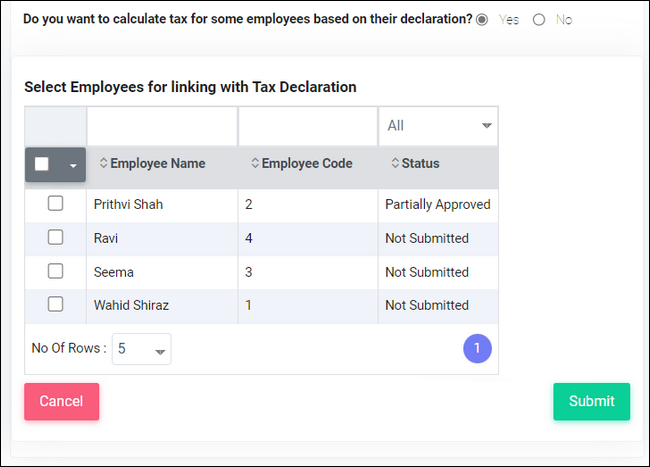Mark the Wahid Shiraz checkbox

(x=56, y=304)
